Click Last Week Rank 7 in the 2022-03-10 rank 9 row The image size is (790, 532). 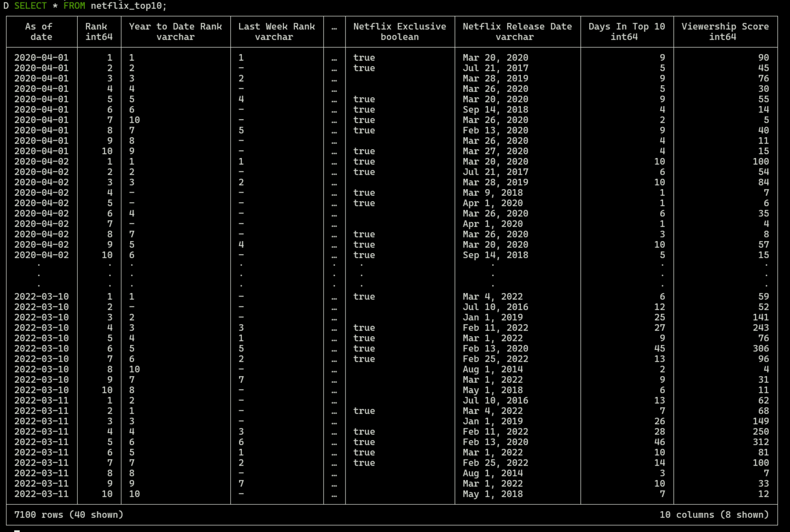(x=241, y=380)
